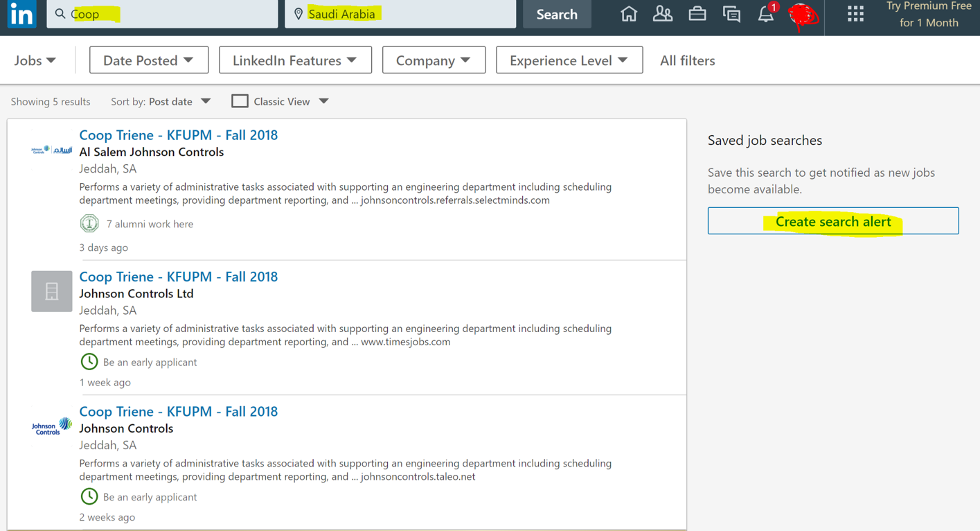Click the Saved job searches heading
The width and height of the screenshot is (980, 531).
(765, 140)
